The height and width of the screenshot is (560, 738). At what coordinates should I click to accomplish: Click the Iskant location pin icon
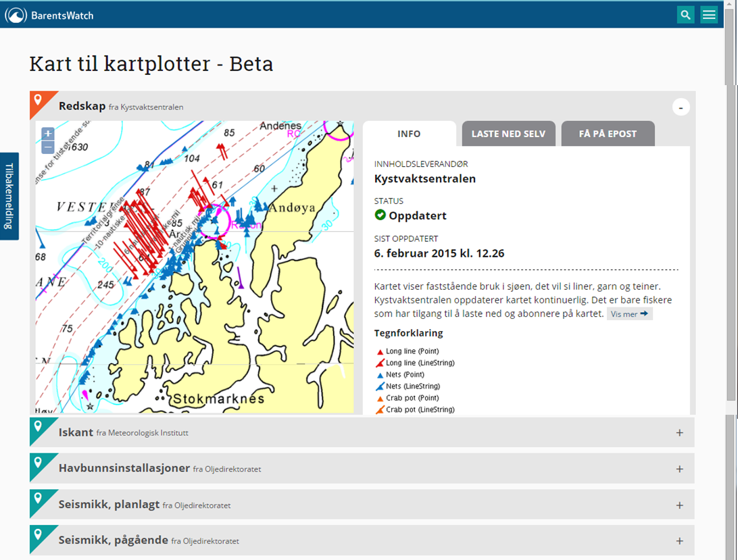tap(39, 426)
